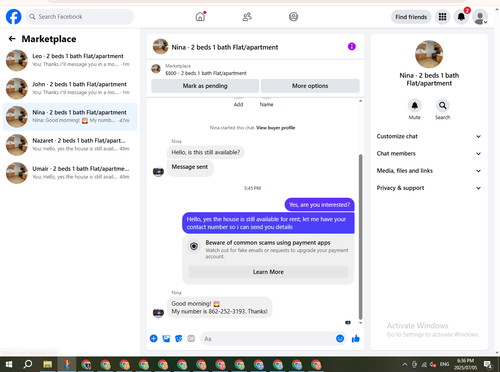Click the chat scrollbar thumb
Screen dimensions: 500x372
point(360,237)
